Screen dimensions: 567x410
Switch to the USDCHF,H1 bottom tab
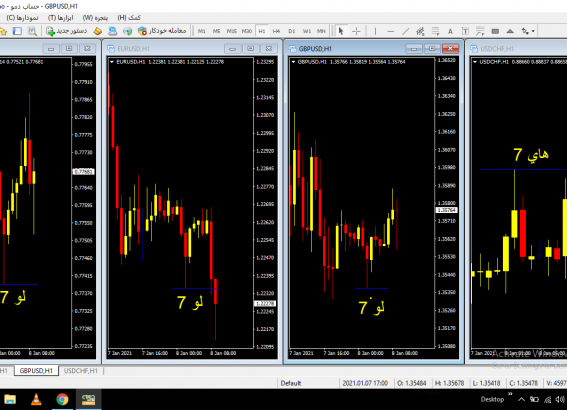coord(81,371)
